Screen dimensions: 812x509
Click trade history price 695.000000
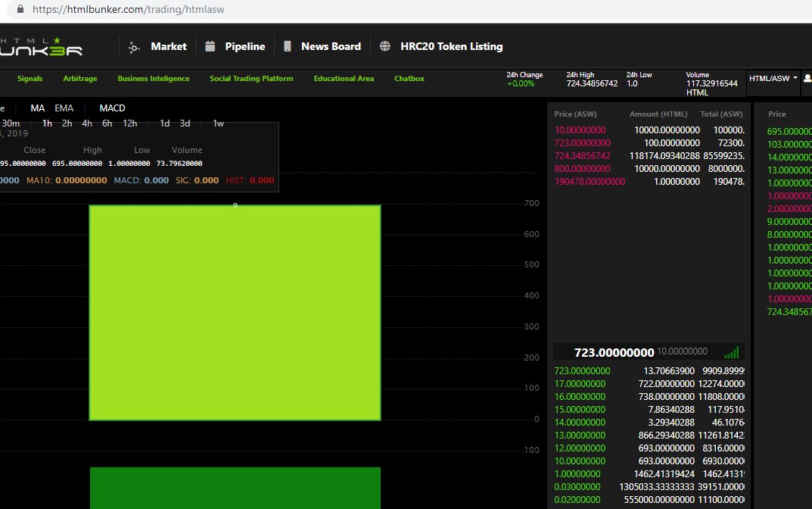click(789, 132)
